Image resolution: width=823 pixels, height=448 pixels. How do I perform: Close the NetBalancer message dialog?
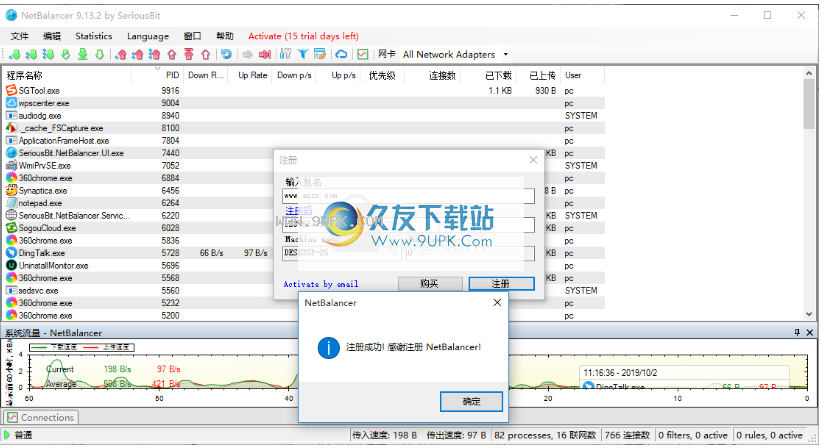point(497,303)
